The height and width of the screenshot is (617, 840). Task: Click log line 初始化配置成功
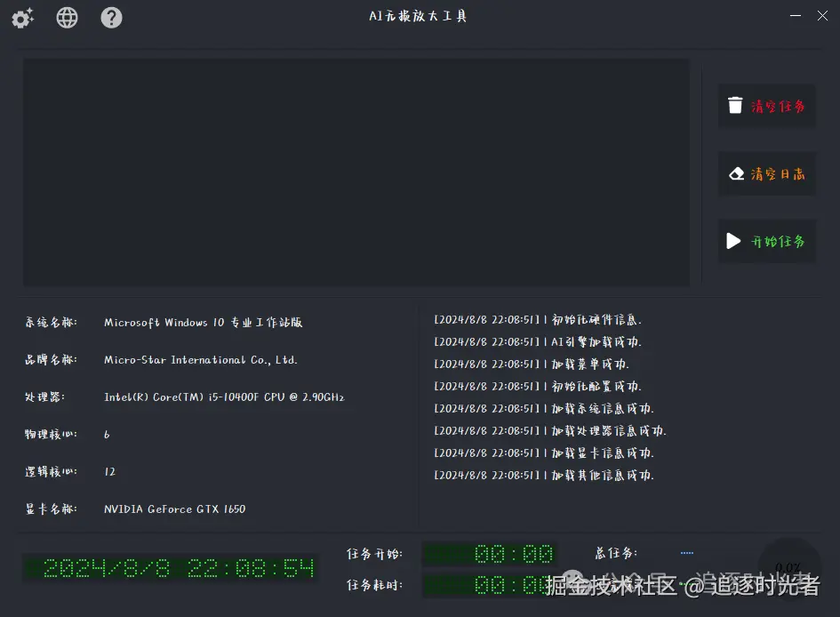[x=537, y=386]
